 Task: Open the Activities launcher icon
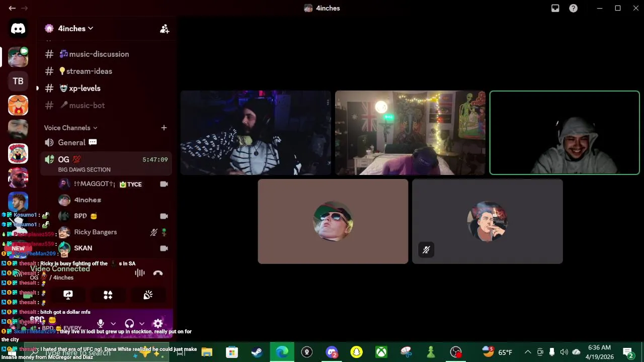pos(108,295)
